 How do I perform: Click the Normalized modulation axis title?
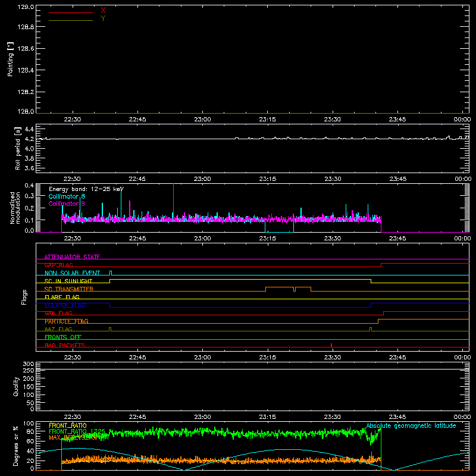click(15, 208)
